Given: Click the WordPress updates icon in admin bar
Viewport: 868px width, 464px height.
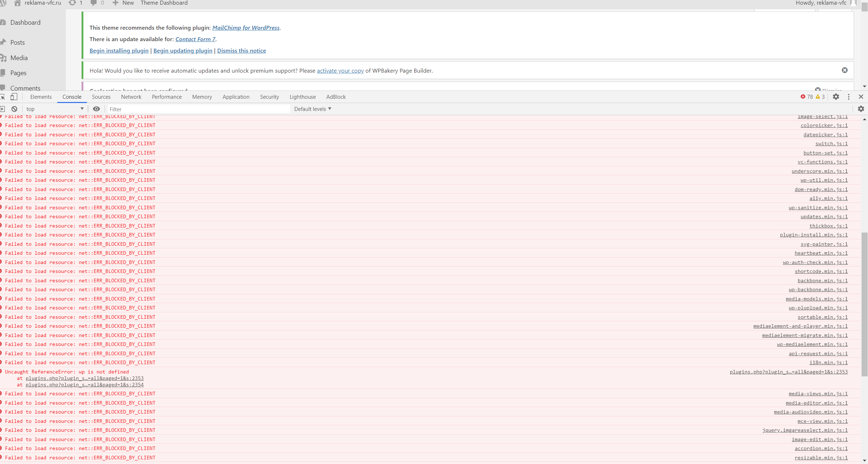Looking at the screenshot, I should (x=73, y=3).
